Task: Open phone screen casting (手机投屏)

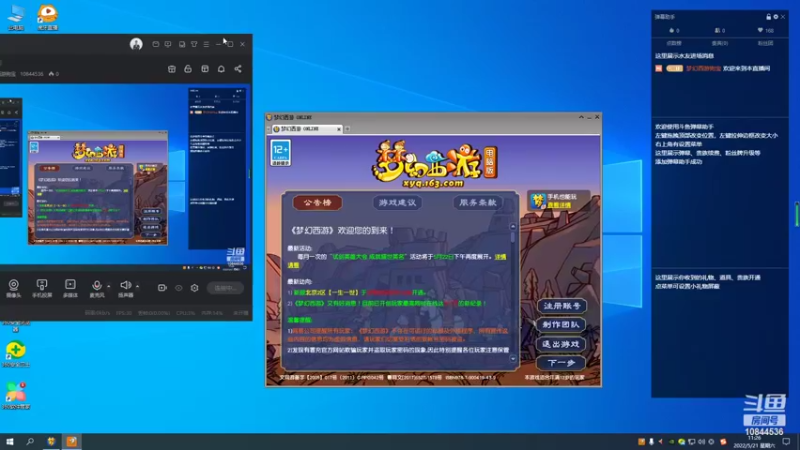Action: click(x=42, y=288)
